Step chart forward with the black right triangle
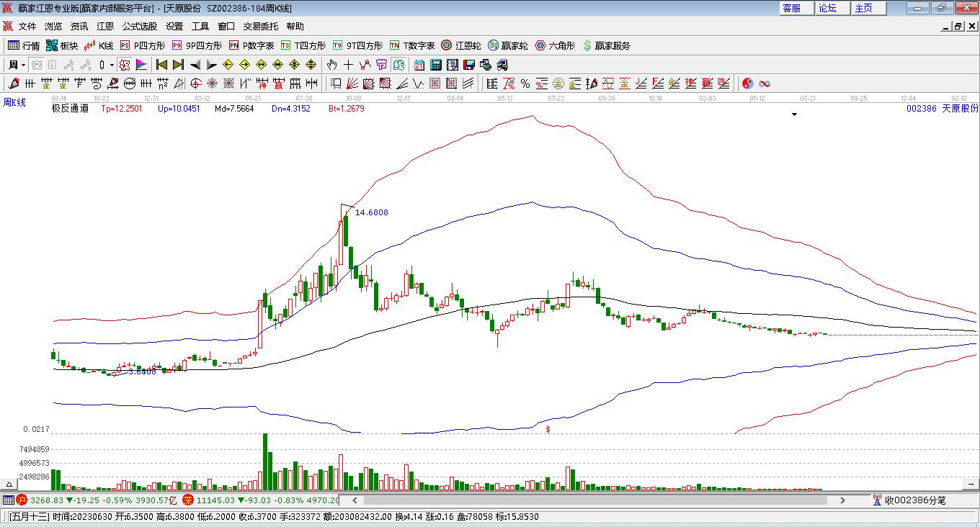The width and height of the screenshot is (980, 527). pos(210,65)
